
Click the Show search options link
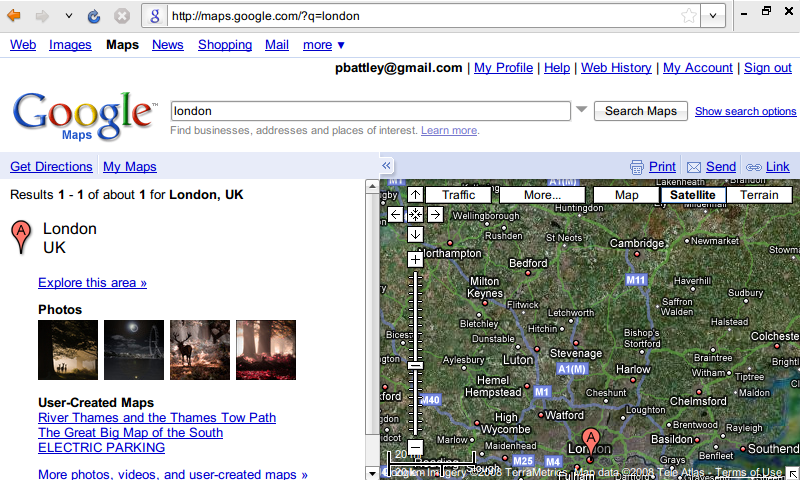745,111
